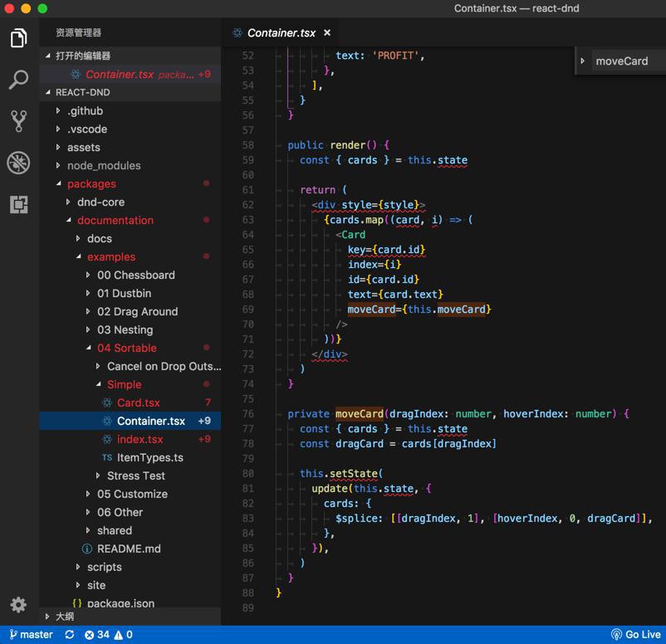The image size is (666, 644).
Task: Open the Debug view icon
Action: click(x=18, y=163)
